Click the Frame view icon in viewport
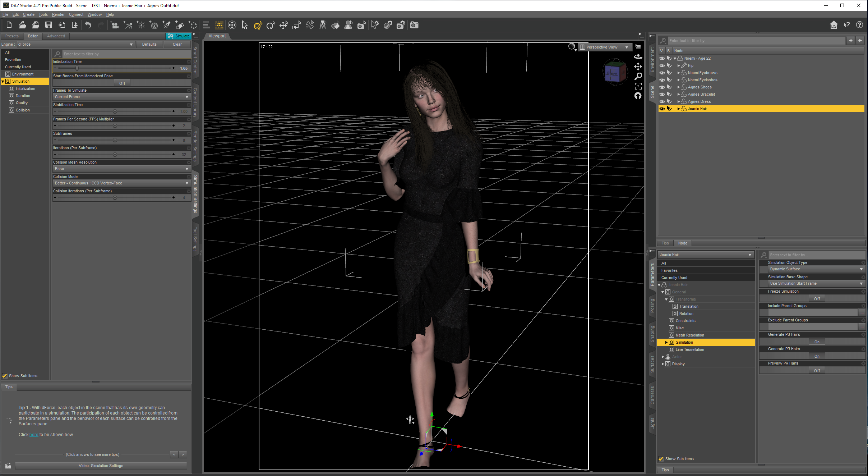This screenshot has height=476, width=868. click(x=638, y=86)
